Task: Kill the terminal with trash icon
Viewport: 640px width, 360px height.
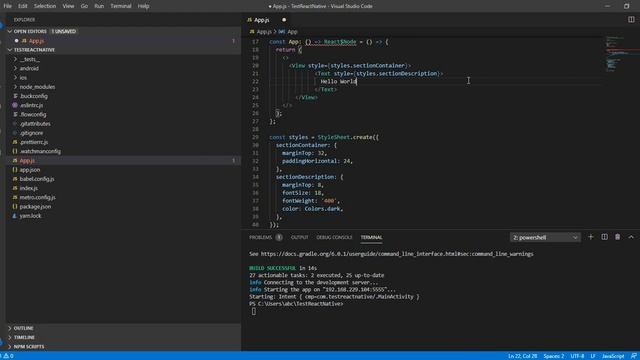Action: click(x=617, y=237)
